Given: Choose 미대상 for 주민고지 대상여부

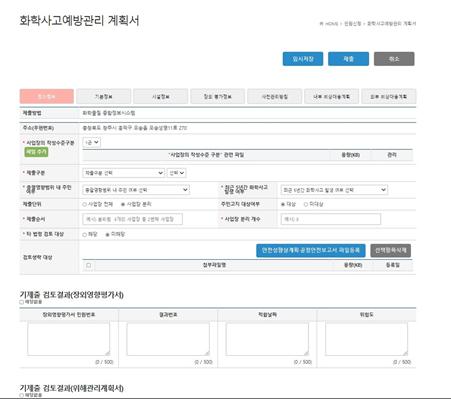Looking at the screenshot, I should click(x=306, y=204).
